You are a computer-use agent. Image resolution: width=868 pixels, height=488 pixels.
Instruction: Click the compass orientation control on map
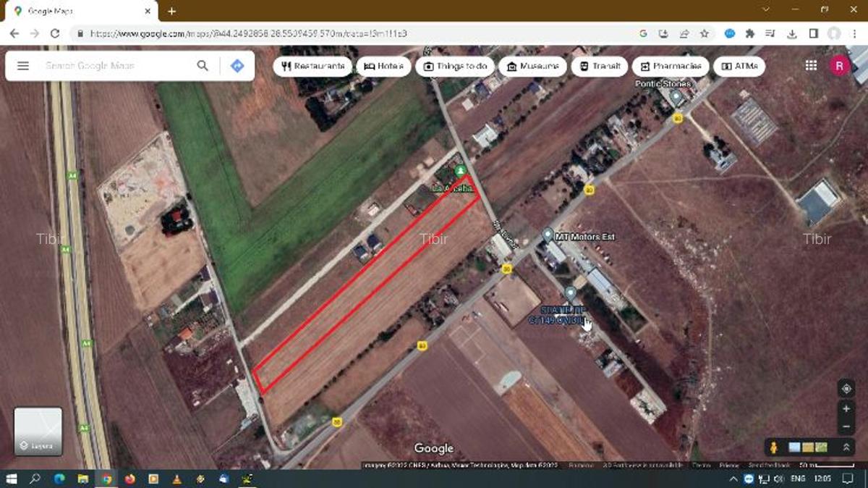[846, 388]
